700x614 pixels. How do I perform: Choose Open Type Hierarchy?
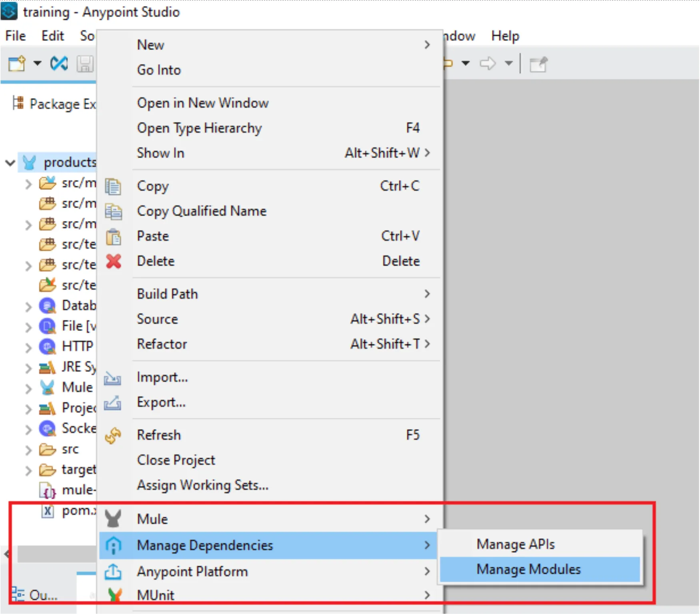pos(270,128)
